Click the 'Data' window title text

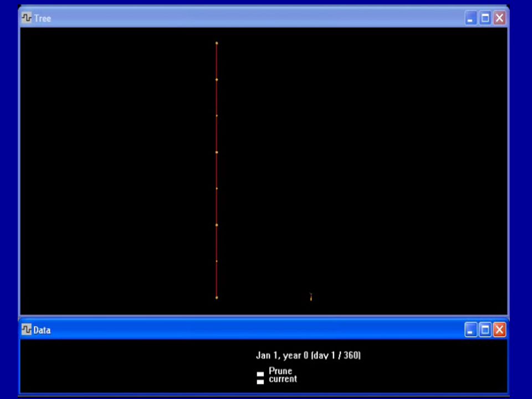pyautogui.click(x=42, y=330)
